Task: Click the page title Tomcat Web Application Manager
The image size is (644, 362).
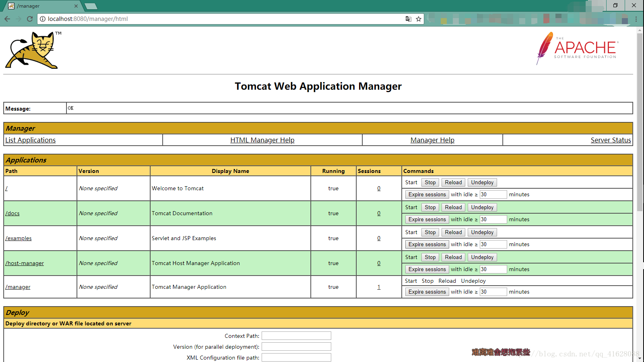Action: (318, 86)
